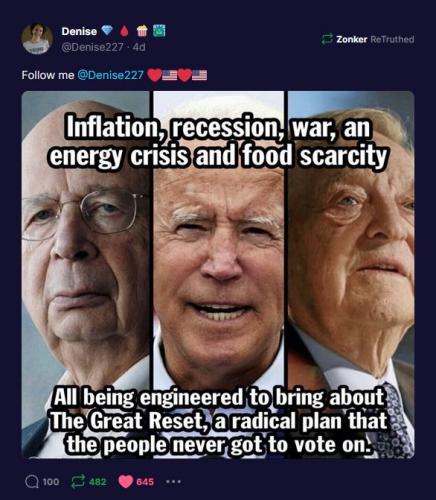Click the @Denise227 handle under the name
This screenshot has height=500, width=436.
click(93, 47)
